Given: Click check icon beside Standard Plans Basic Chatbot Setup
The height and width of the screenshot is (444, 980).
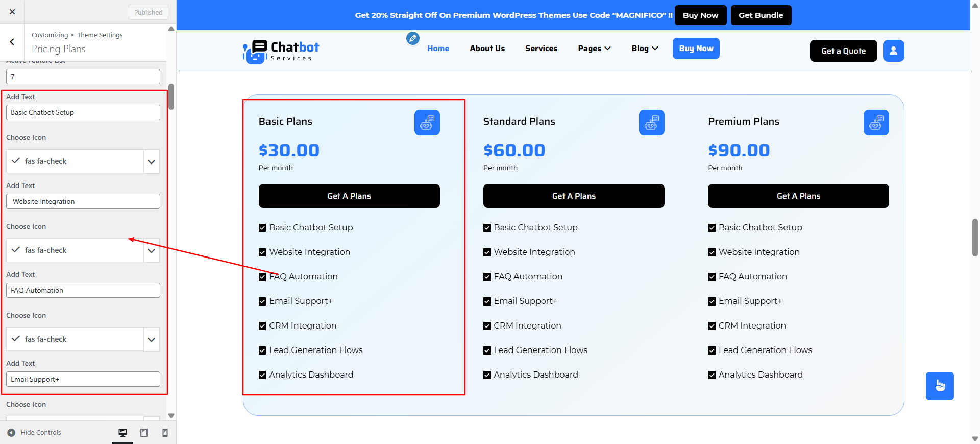Looking at the screenshot, I should click(487, 228).
